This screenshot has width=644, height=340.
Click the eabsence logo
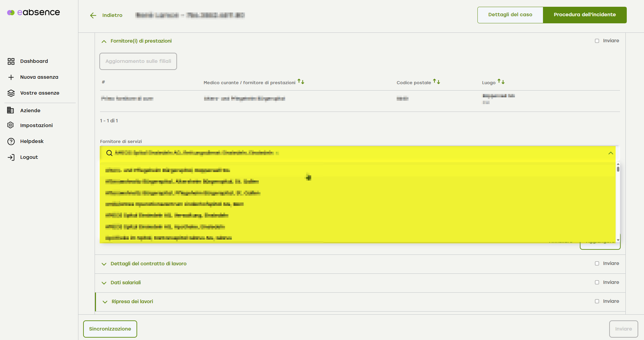33,13
